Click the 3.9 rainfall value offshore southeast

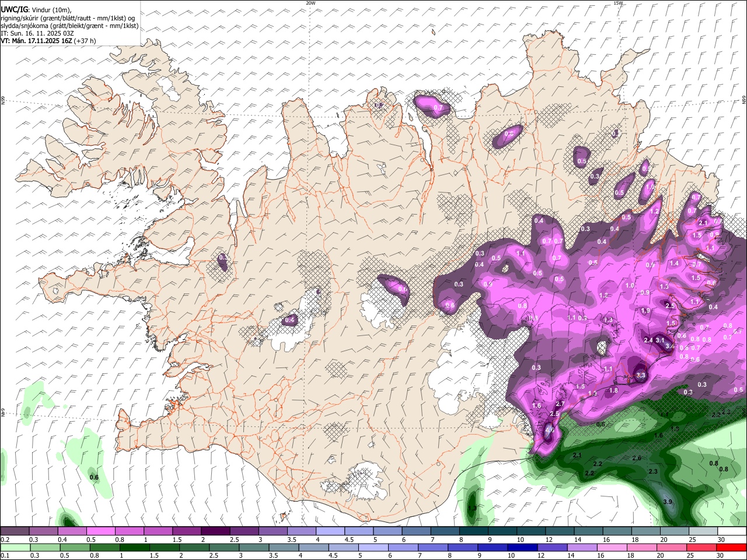point(669,502)
